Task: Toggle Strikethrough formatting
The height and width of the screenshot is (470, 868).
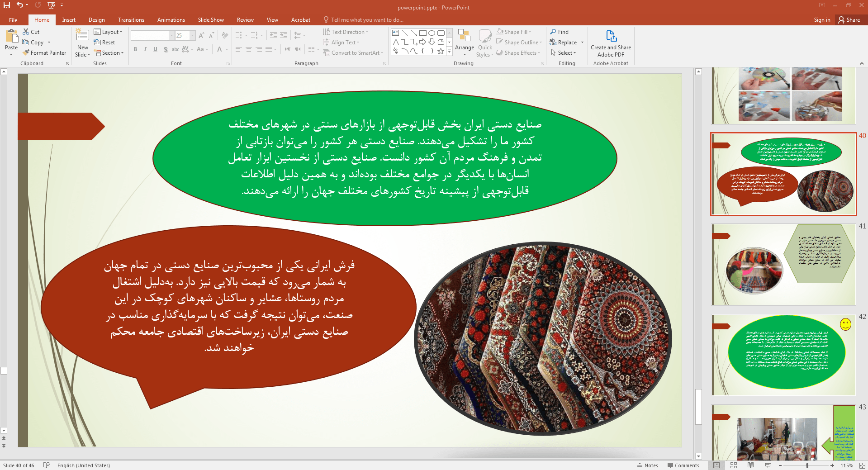Action: 175,49
